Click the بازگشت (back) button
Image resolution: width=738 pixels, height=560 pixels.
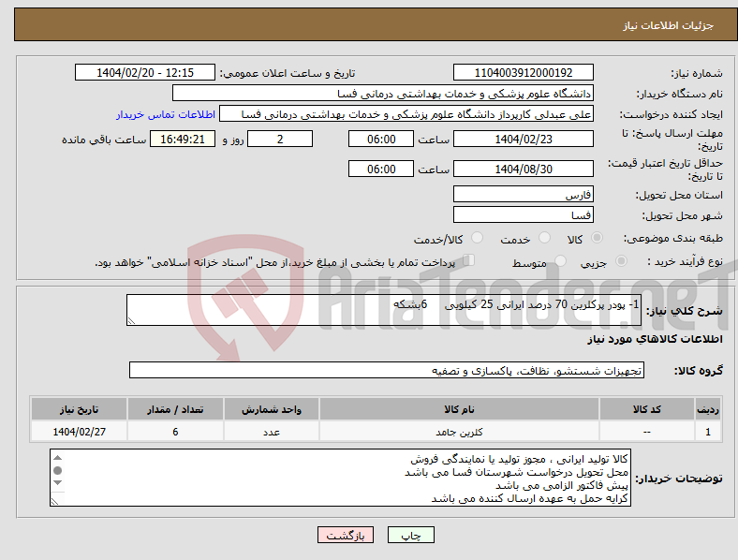coord(346,535)
